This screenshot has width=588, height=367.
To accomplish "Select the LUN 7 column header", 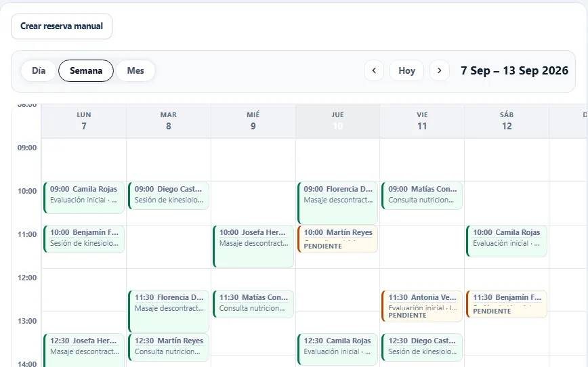I will [x=84, y=121].
